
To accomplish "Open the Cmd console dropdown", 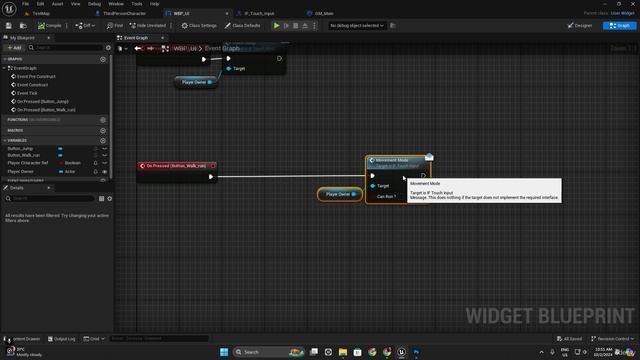I will (94, 339).
